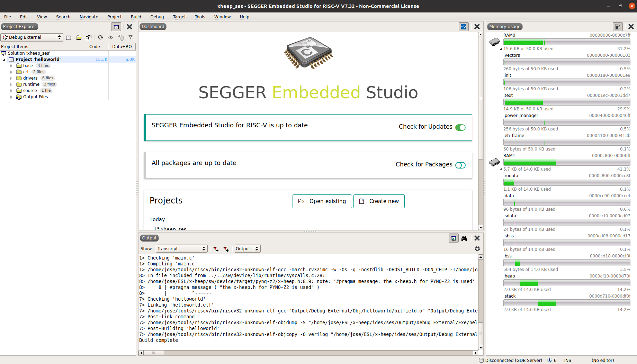Open the Target menu
Screen dimensions: 637x364
click(179, 17)
